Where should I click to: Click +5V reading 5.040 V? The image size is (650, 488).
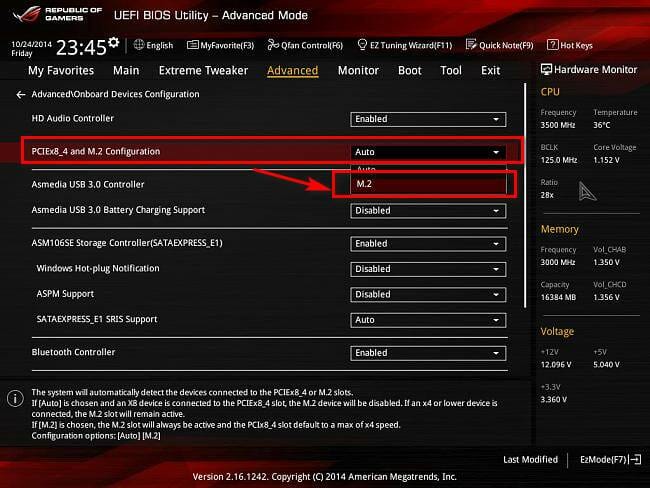606,364
